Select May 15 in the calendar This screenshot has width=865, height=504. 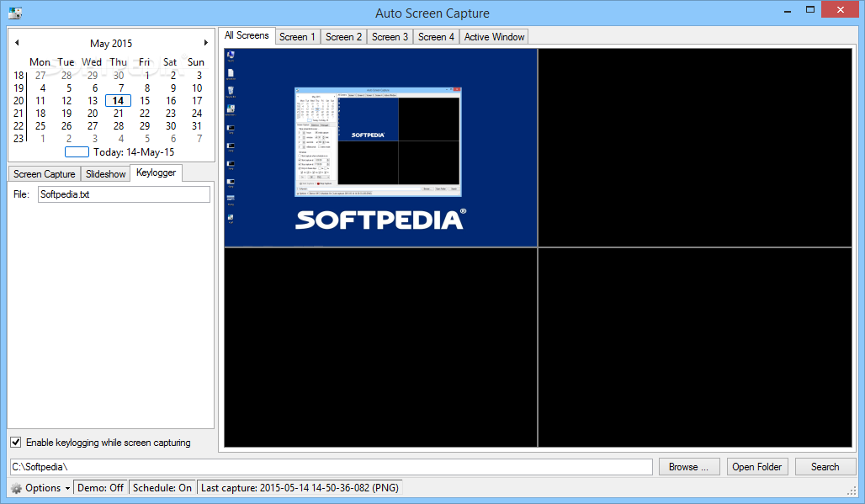click(x=145, y=101)
